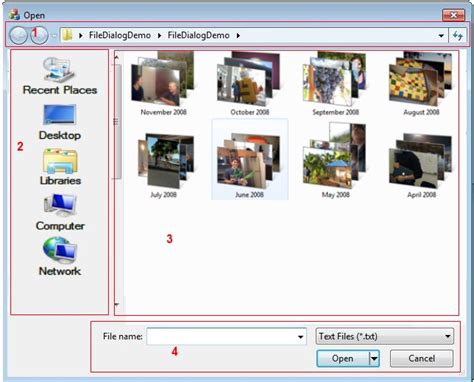Click the file list scroll up arrow
Image resolution: width=474 pixels, height=382 pixels.
[116, 58]
